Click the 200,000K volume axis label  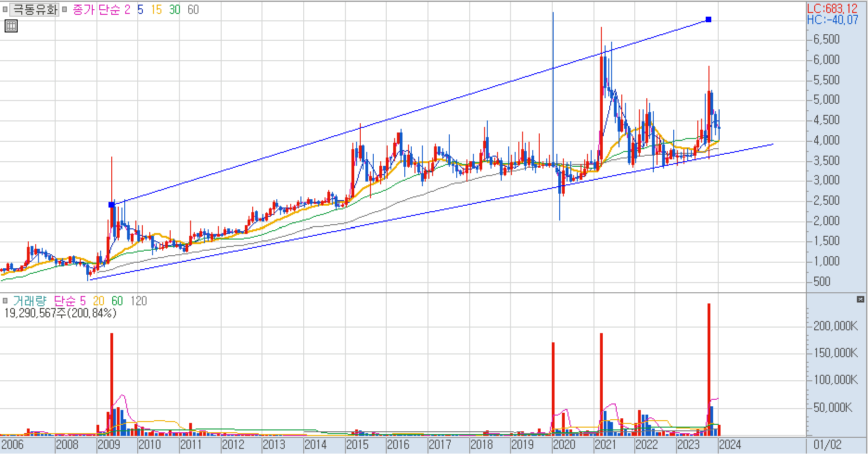[x=836, y=326]
